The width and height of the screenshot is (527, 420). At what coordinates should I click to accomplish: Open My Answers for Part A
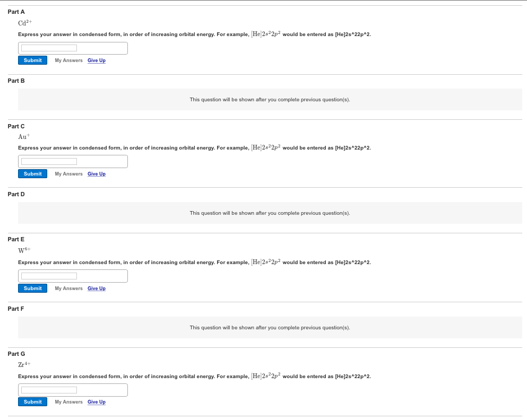(68, 60)
